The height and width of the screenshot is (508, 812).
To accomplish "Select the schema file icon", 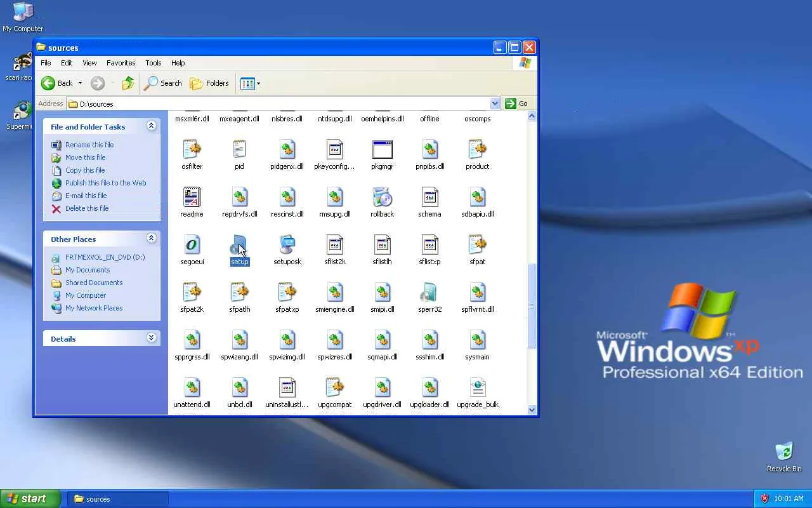I will 429,197.
